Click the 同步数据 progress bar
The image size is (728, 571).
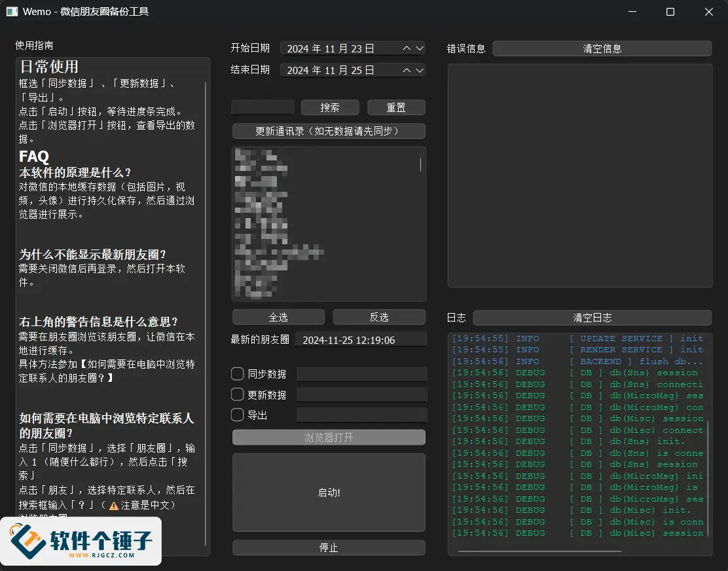(361, 374)
